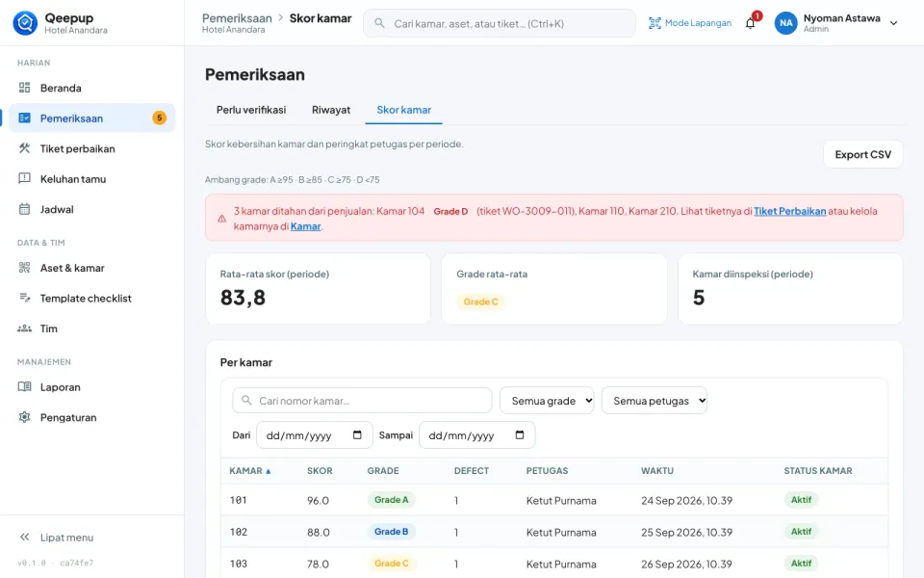
Task: Click the time 24 Sep 2026, 10.39
Action: click(x=686, y=500)
